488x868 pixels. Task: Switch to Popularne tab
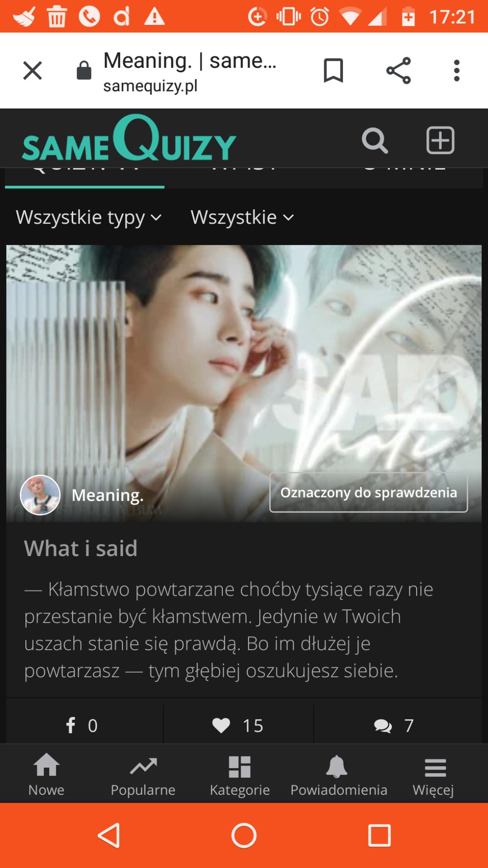143,776
